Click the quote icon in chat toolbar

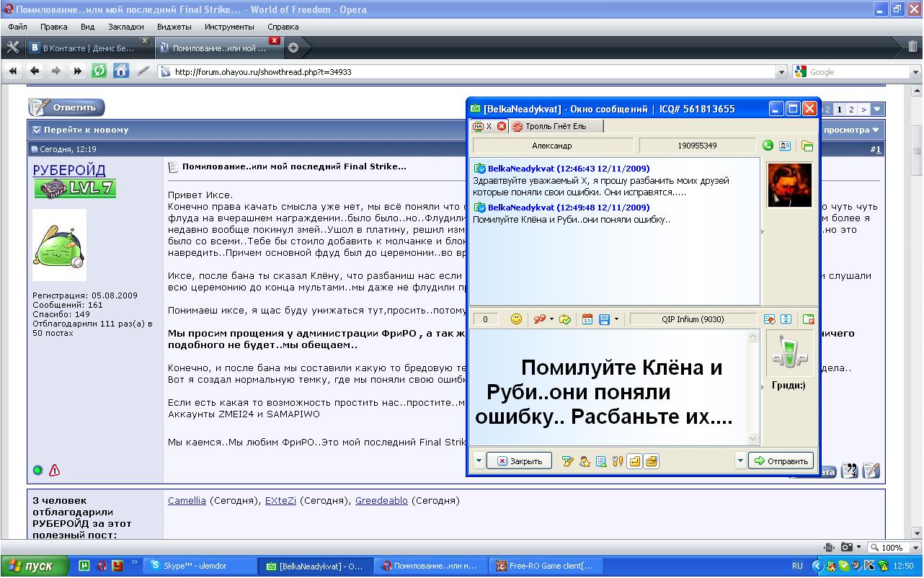[x=539, y=319]
